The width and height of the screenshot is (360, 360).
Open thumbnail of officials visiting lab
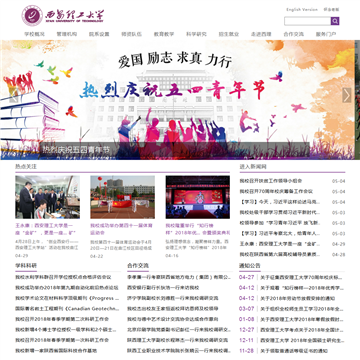pos(47,197)
